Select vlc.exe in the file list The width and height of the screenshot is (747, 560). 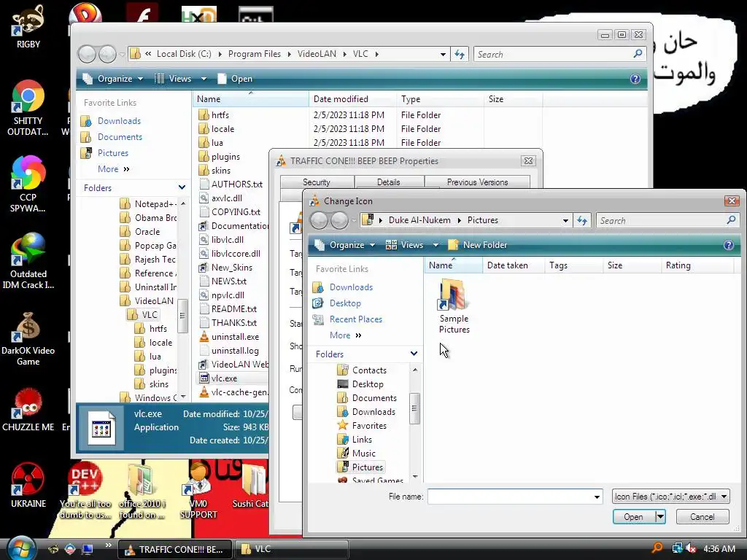(224, 378)
